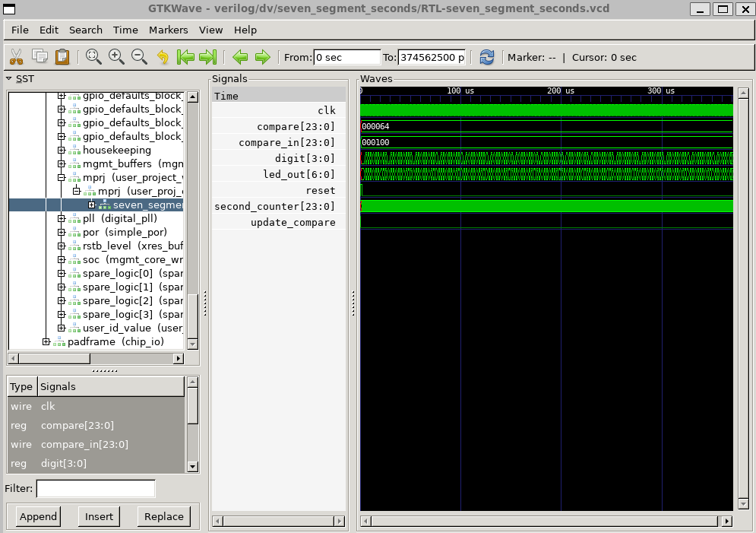
Task: Click the Cut (scissors) toolbar icon
Action: click(x=17, y=57)
